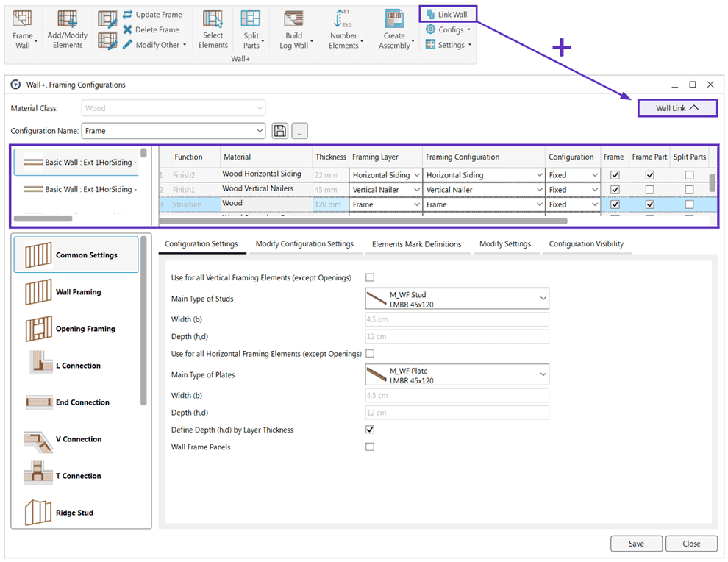
Task: Open Configuration dropdown for Structure row
Action: [x=573, y=204]
